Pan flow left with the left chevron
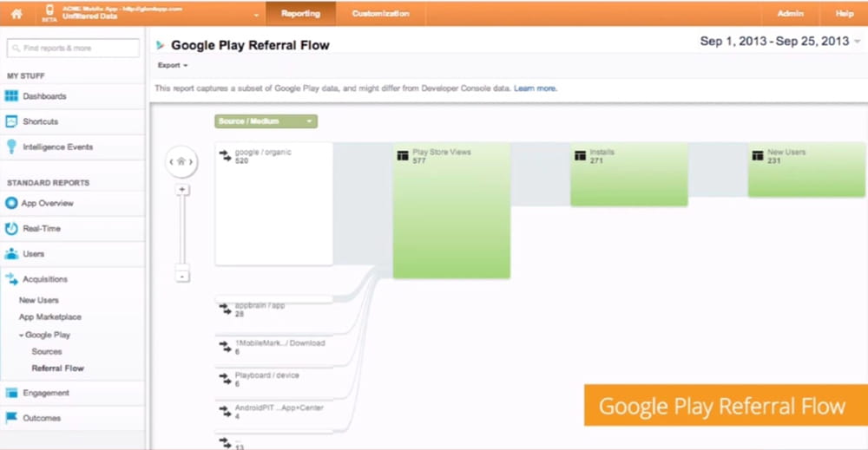This screenshot has width=868, height=450. click(x=171, y=162)
